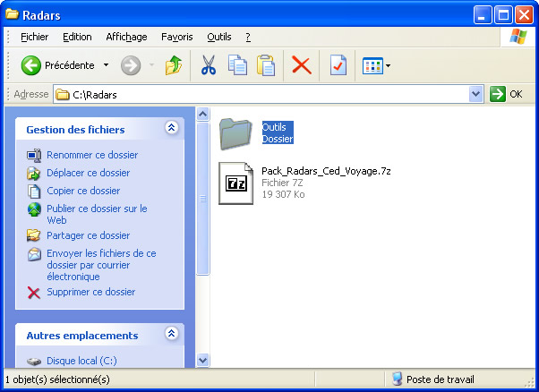Open the Disque local (C:) link
Screen dimensions: 539x392
pos(81,361)
